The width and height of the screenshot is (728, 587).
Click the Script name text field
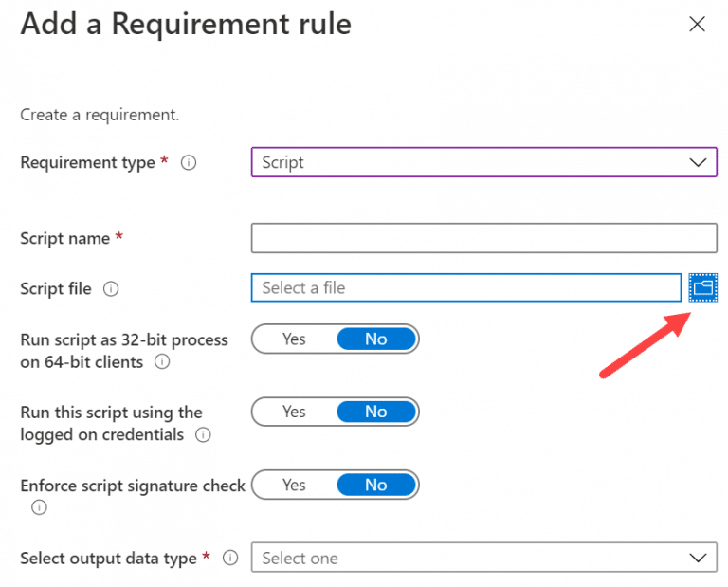pyautogui.click(x=483, y=238)
